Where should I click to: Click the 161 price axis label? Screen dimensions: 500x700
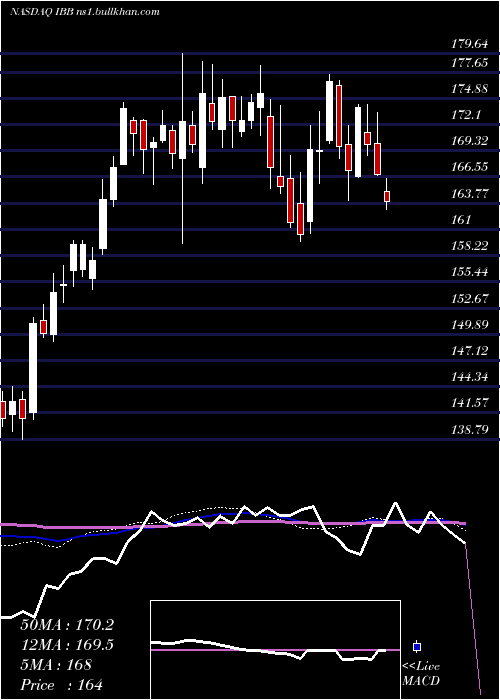461,220
